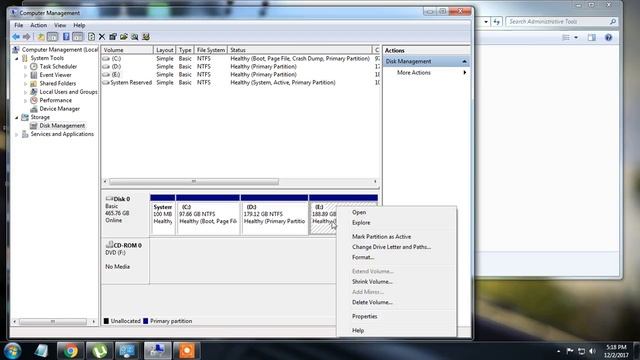Viewport: 640px width, 360px height.
Task: Select the System 100 MB partition block
Action: (x=162, y=218)
